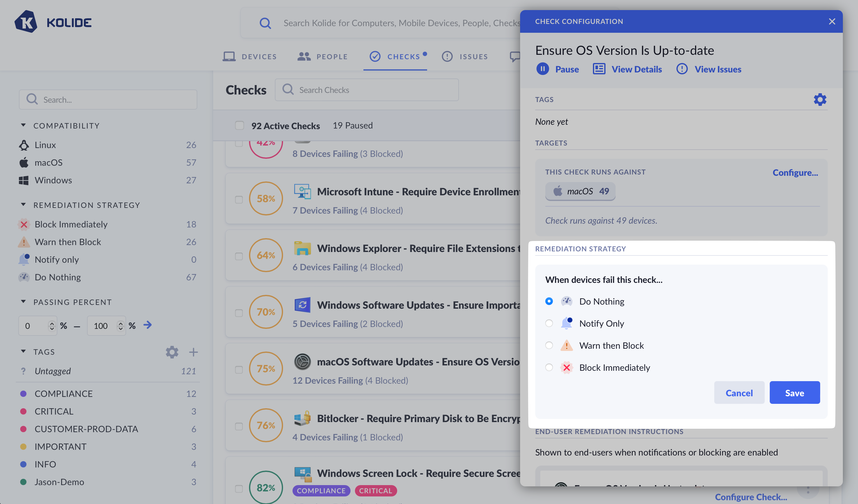Image resolution: width=858 pixels, height=504 pixels.
Task: Choose Warn then Block remediation strategy
Action: [549, 346]
